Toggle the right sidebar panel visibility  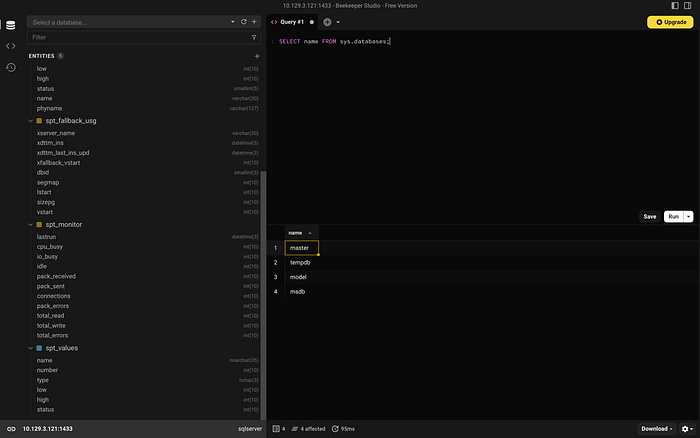click(688, 5)
